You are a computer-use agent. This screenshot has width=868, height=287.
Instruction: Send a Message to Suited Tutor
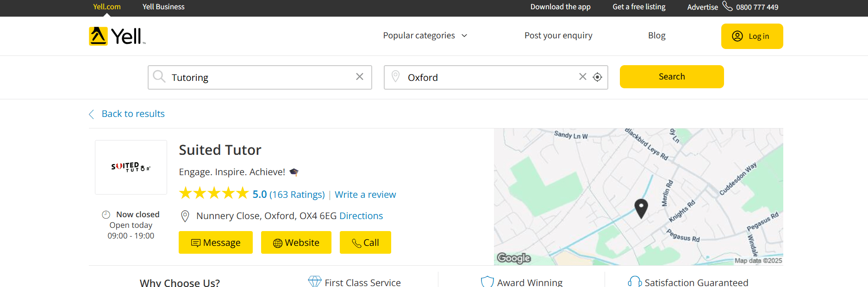[x=216, y=243]
